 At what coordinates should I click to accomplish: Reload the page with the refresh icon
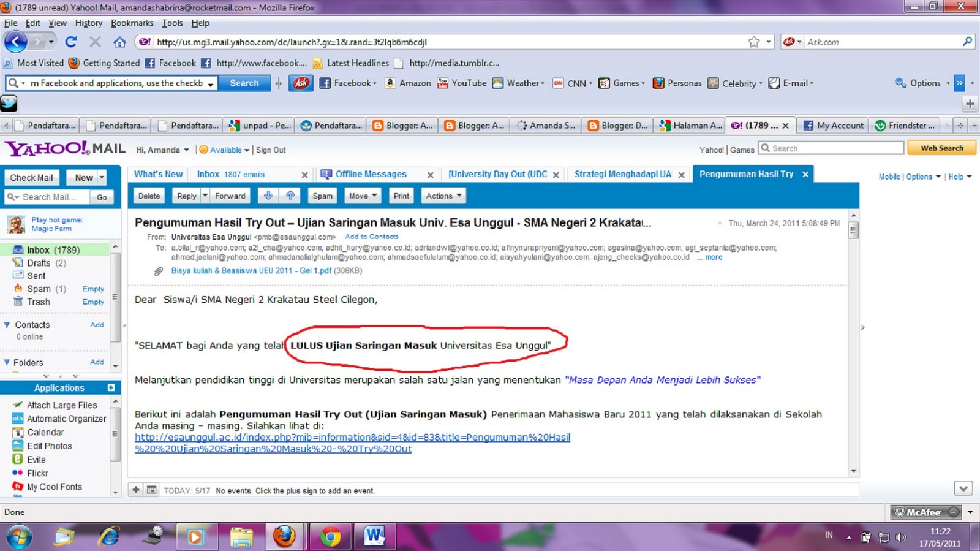click(x=71, y=42)
